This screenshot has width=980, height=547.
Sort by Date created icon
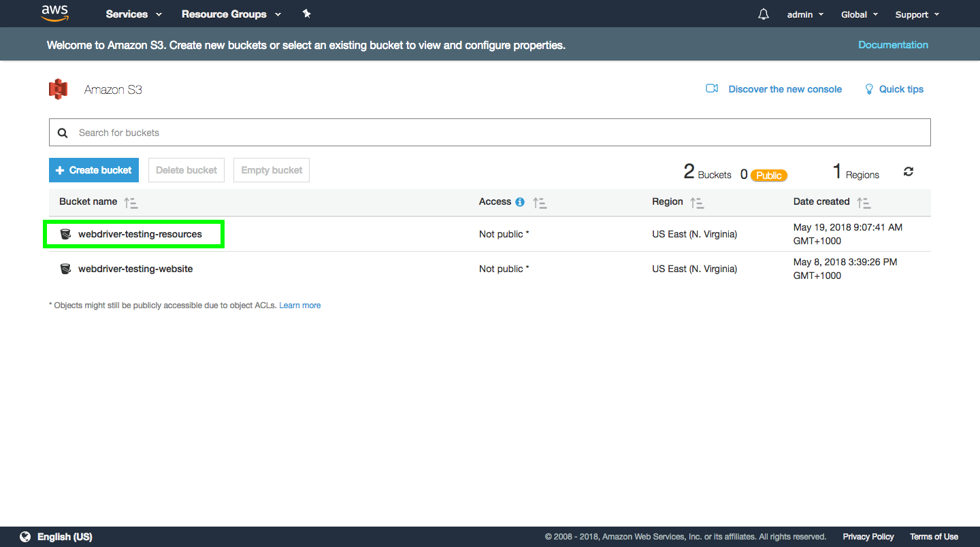[x=864, y=203]
